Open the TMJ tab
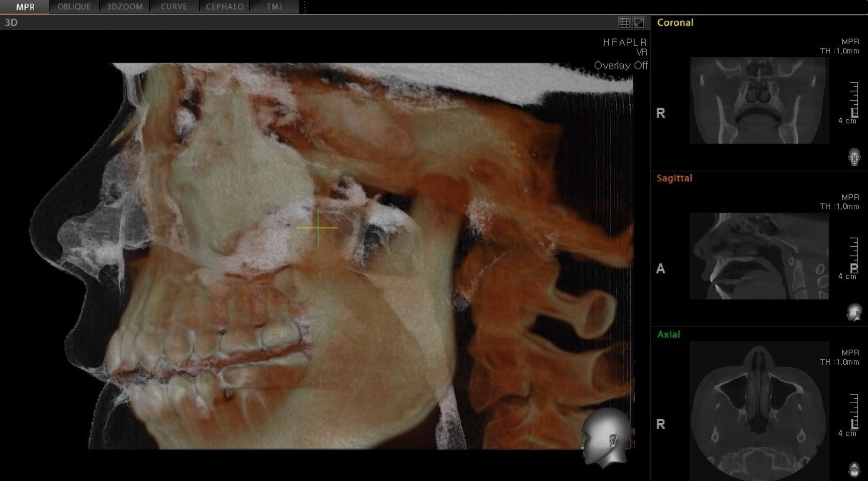The height and width of the screenshot is (481, 868). pyautogui.click(x=274, y=7)
